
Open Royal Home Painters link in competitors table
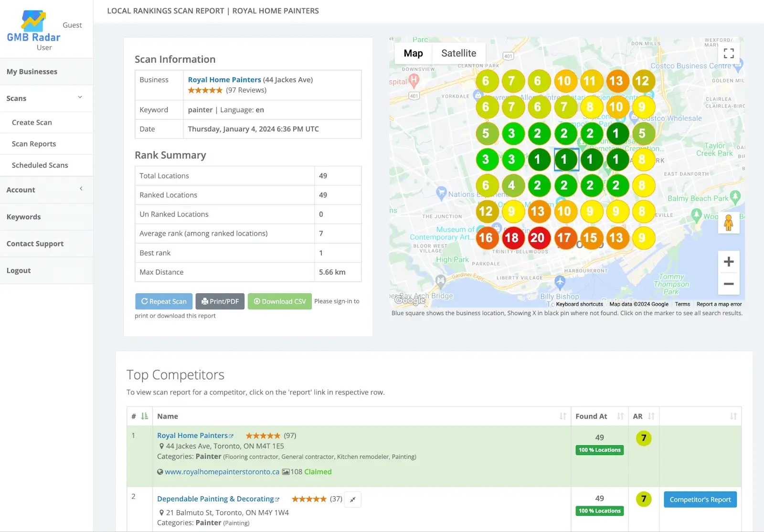point(192,436)
